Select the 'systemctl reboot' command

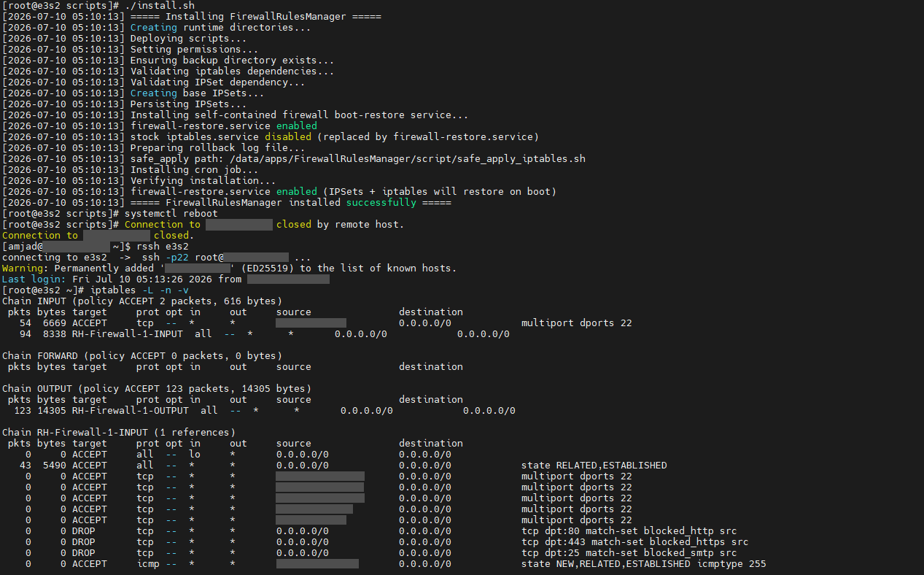click(171, 213)
